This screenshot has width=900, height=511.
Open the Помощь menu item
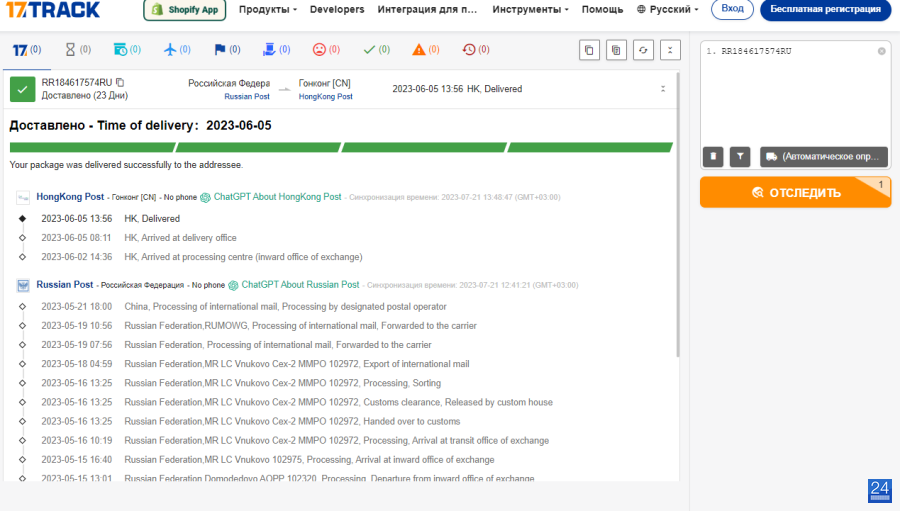pyautogui.click(x=602, y=10)
